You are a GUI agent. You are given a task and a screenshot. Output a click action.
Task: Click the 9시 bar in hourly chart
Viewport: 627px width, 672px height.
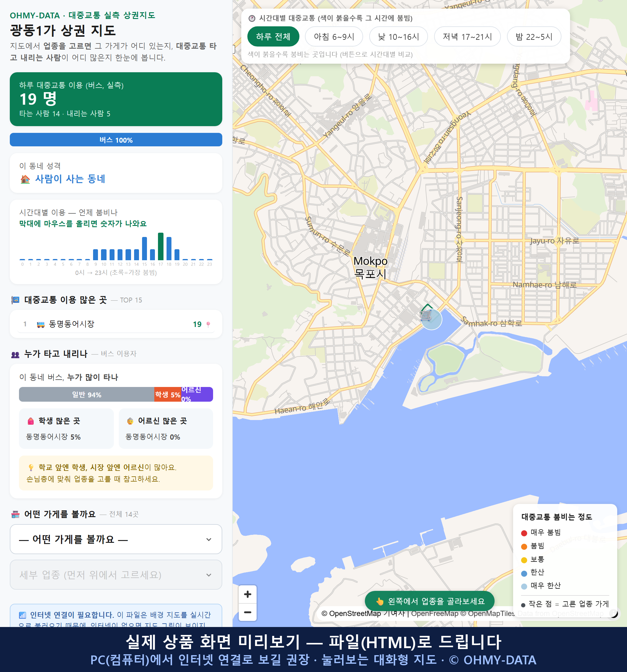click(96, 254)
